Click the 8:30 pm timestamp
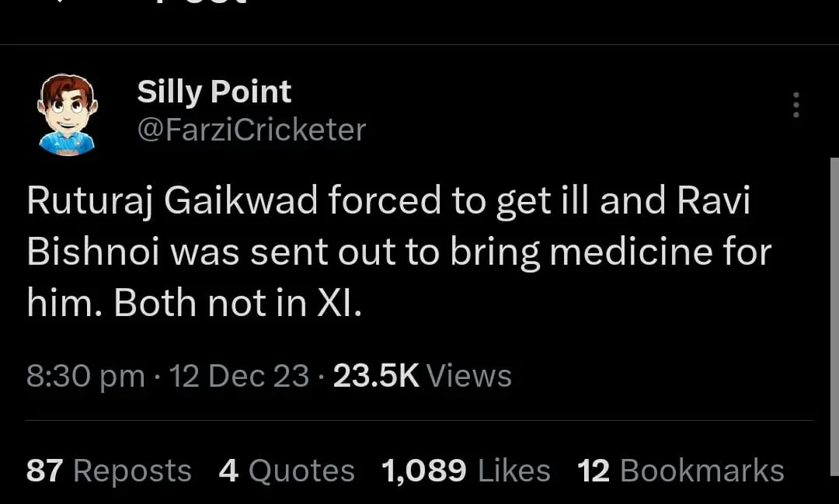This screenshot has height=504, width=839. (85, 376)
